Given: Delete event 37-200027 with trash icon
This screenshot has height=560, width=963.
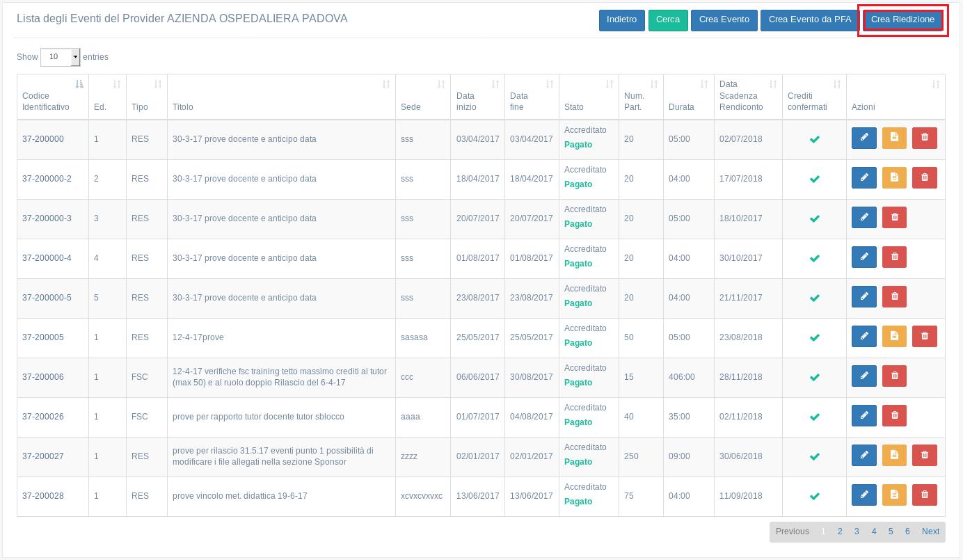Looking at the screenshot, I should click(x=925, y=455).
